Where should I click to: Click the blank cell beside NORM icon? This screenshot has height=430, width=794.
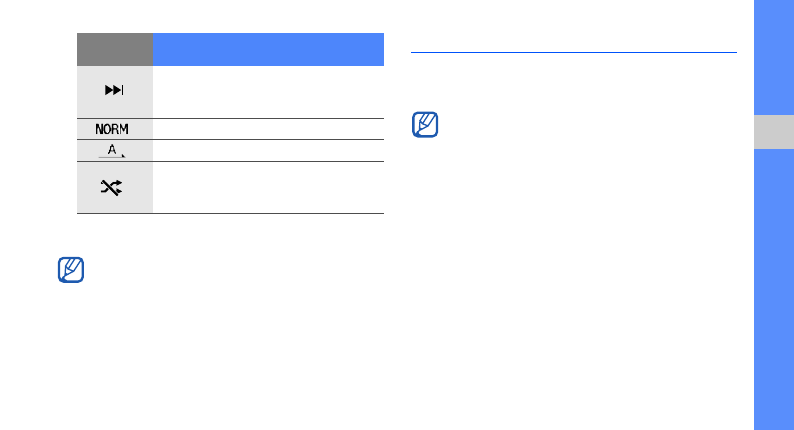268,129
